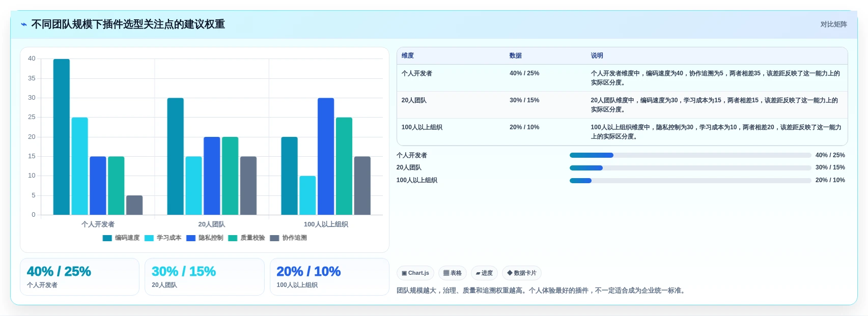Click the 40% / 25% progress value label
The width and height of the screenshot is (868, 316).
pos(830,155)
